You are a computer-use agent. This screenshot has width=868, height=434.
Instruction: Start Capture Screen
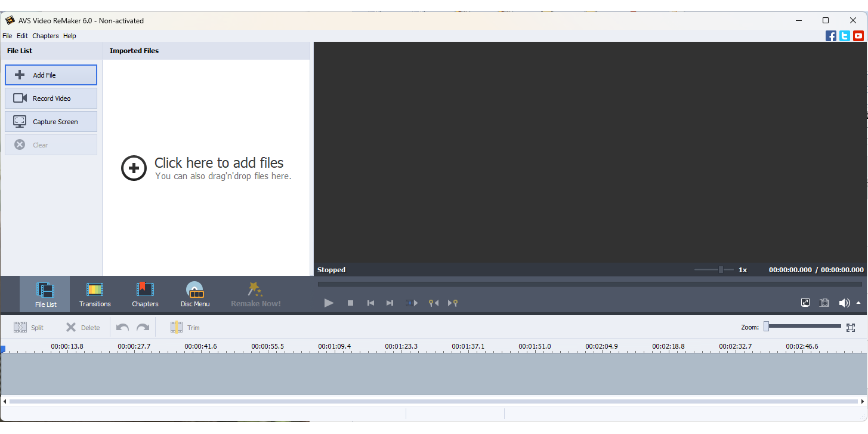pos(51,122)
